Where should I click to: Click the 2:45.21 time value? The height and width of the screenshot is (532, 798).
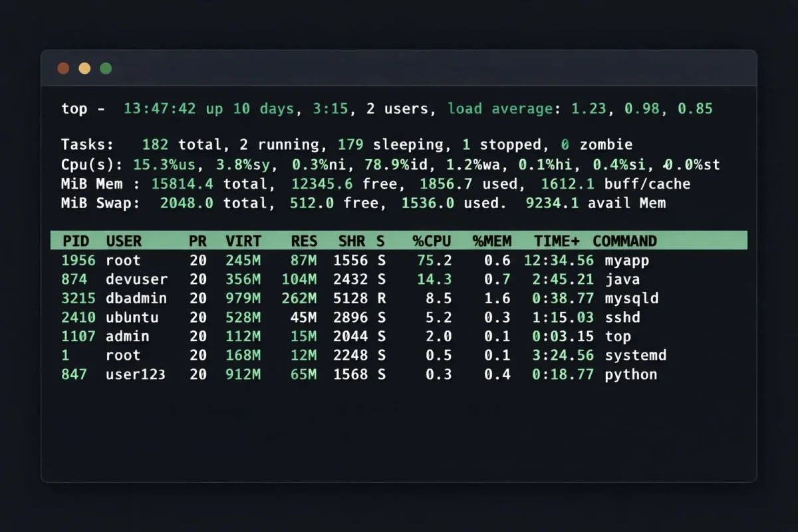[563, 279]
